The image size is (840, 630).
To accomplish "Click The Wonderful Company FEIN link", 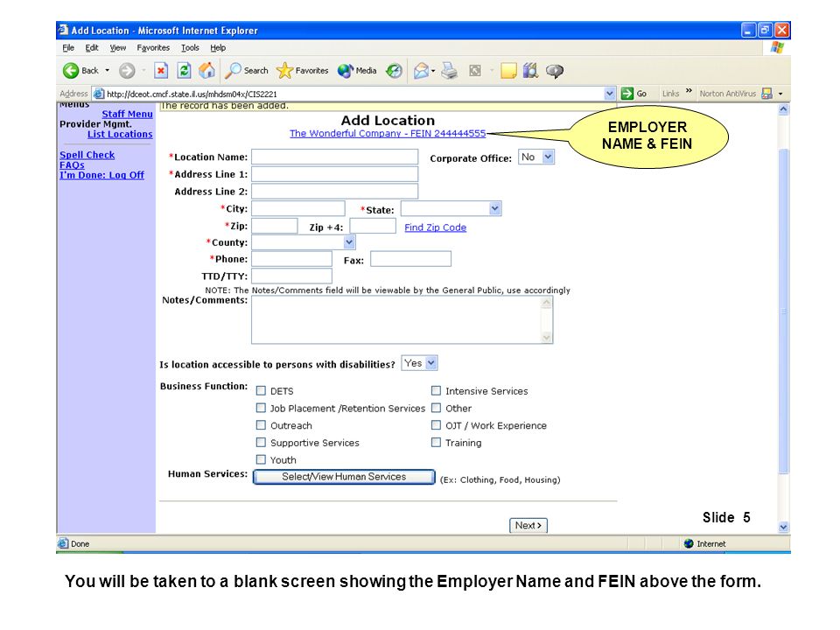I will coord(388,133).
